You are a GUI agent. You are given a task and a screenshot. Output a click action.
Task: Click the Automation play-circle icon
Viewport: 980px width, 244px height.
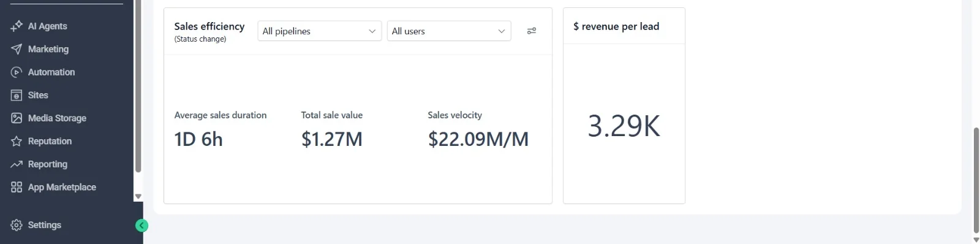tap(17, 72)
